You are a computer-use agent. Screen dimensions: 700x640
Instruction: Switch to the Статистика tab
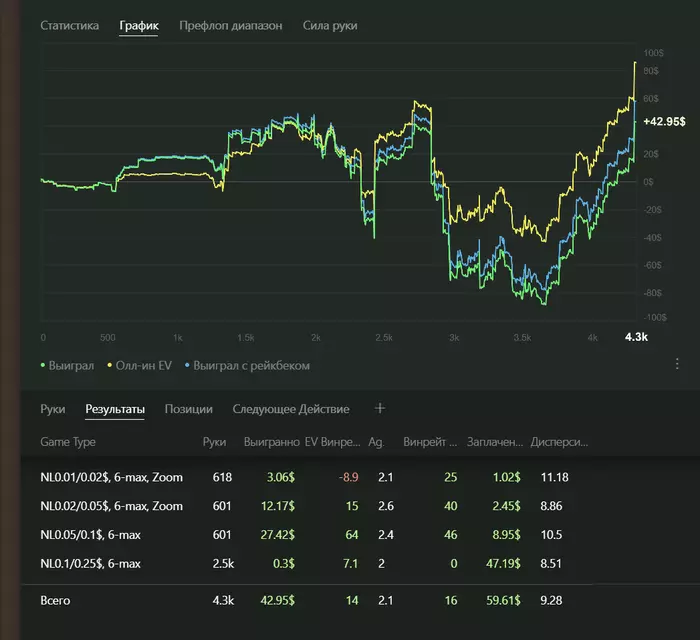coord(69,25)
